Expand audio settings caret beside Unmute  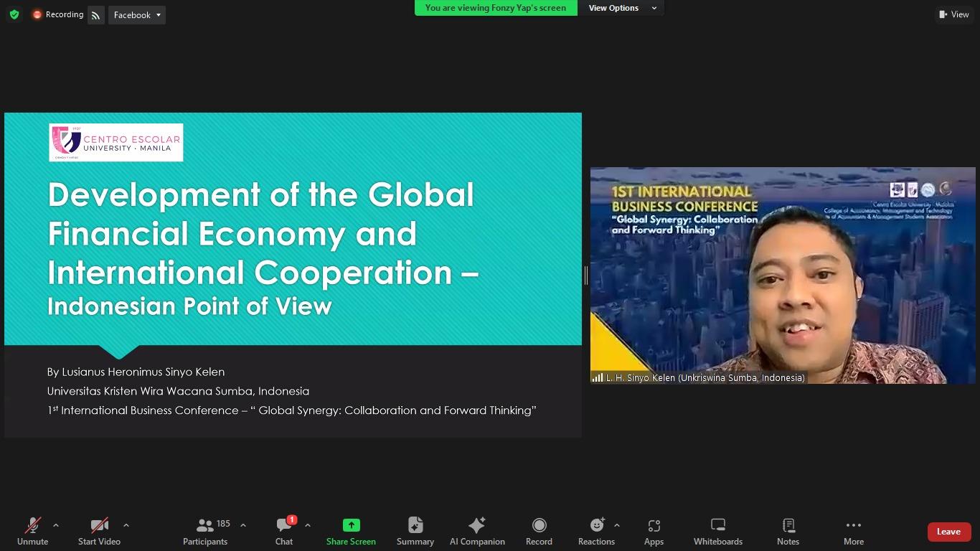pos(56,525)
